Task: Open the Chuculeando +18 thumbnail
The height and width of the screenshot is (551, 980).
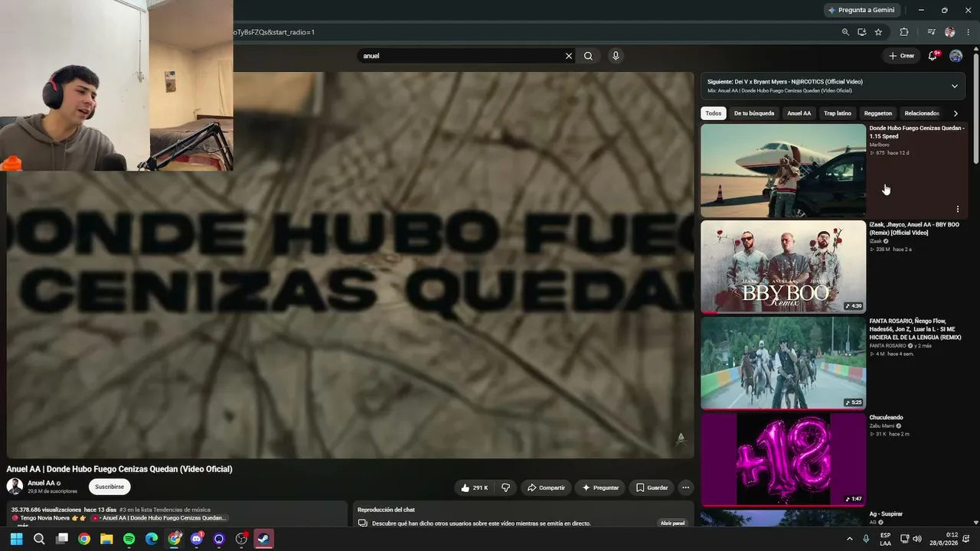Action: [783, 460]
